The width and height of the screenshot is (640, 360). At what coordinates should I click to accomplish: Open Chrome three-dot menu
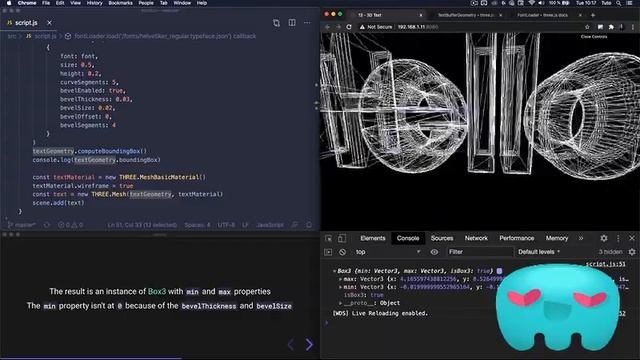pyautogui.click(x=633, y=27)
